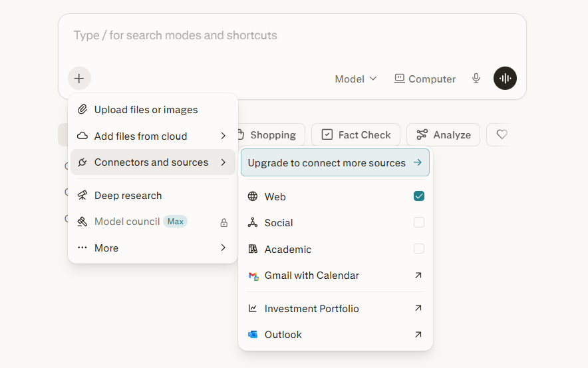The height and width of the screenshot is (368, 588).
Task: Open the Model dropdown
Action: (356, 79)
